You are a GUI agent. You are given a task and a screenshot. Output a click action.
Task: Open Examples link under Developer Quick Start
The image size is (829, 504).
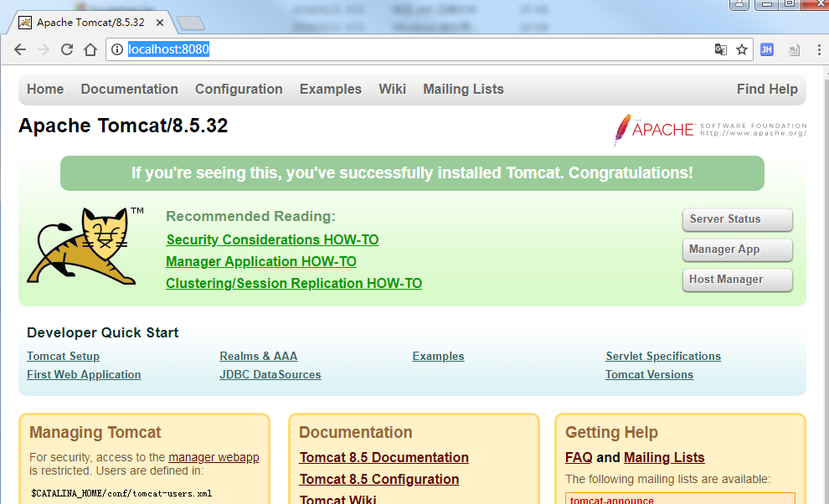coord(438,357)
